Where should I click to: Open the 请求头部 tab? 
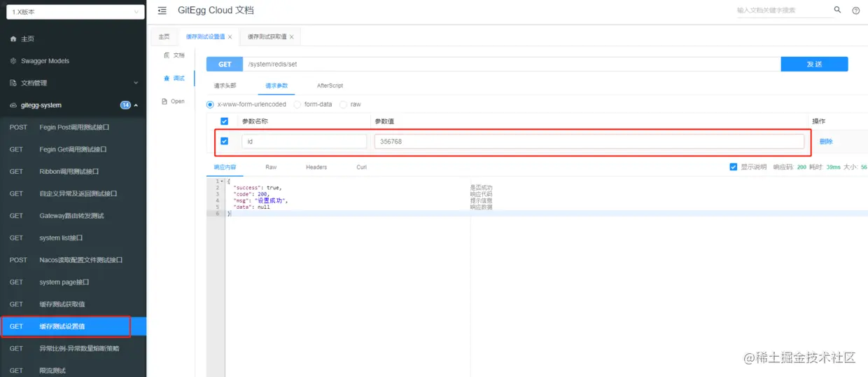225,85
